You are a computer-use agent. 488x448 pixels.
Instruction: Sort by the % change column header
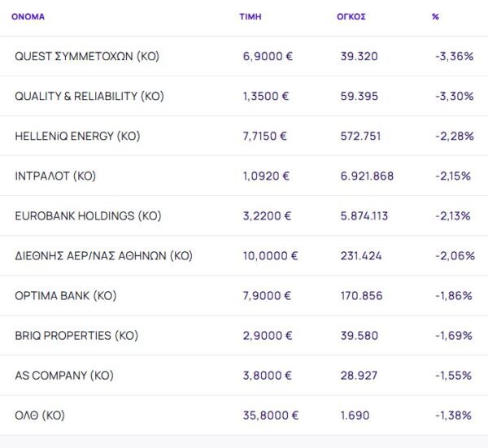(435, 16)
